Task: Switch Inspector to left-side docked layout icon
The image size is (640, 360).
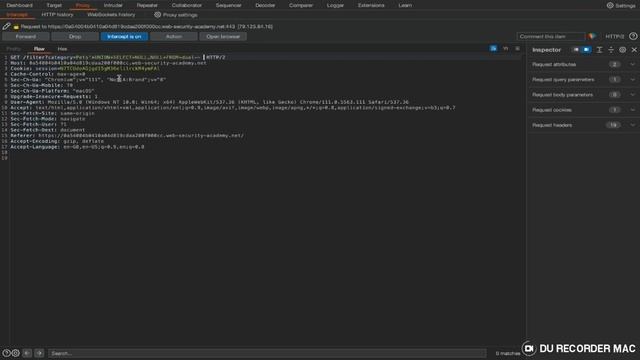Action: point(576,50)
